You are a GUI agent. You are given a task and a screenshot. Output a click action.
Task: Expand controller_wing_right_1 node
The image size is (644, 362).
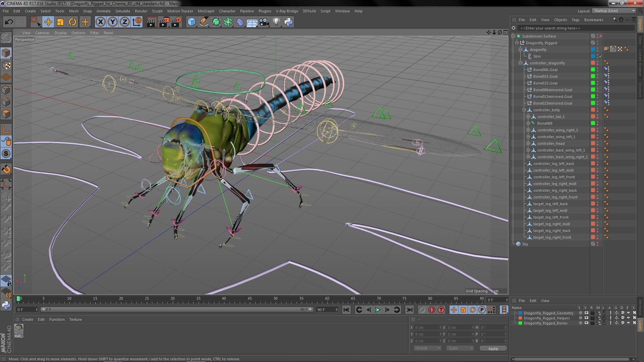(x=528, y=130)
